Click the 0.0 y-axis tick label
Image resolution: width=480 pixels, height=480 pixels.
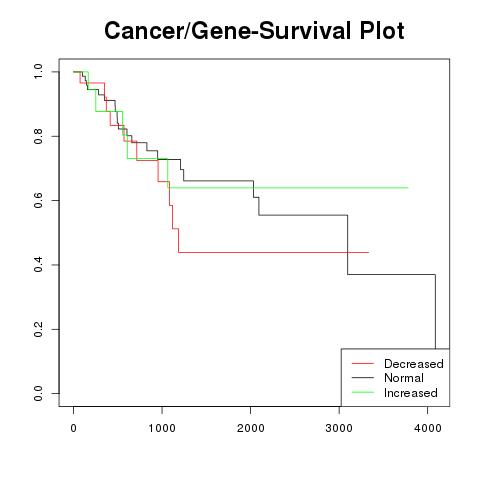[38, 393]
